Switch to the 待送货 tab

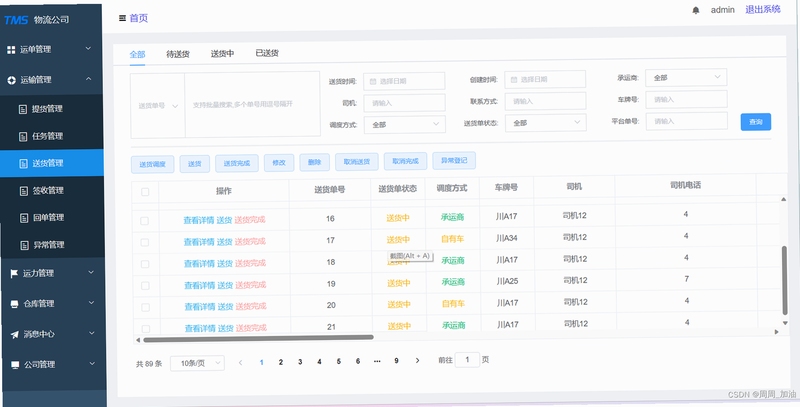178,54
